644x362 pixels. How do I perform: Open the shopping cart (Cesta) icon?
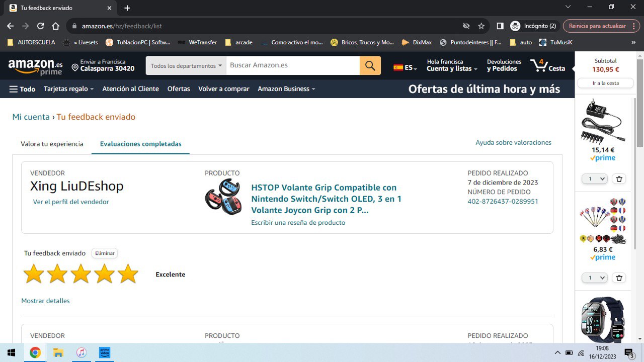point(548,66)
